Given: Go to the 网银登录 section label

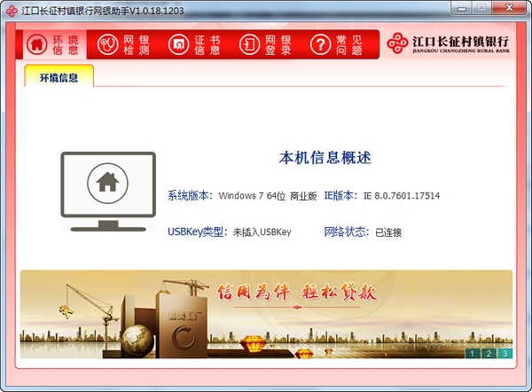Looking at the screenshot, I should click(x=278, y=45).
